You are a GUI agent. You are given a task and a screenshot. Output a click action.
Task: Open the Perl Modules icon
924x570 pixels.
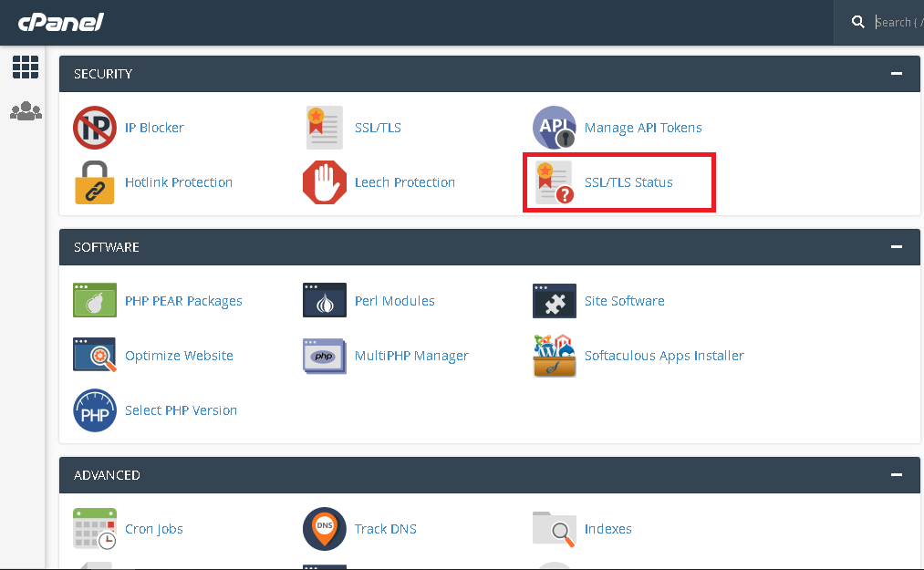tap(325, 300)
